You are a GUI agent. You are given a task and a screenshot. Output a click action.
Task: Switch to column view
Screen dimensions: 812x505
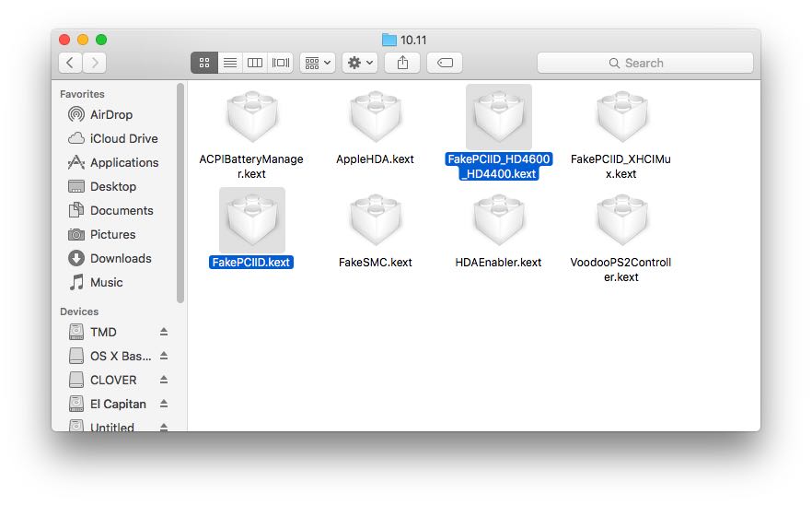pyautogui.click(x=255, y=63)
